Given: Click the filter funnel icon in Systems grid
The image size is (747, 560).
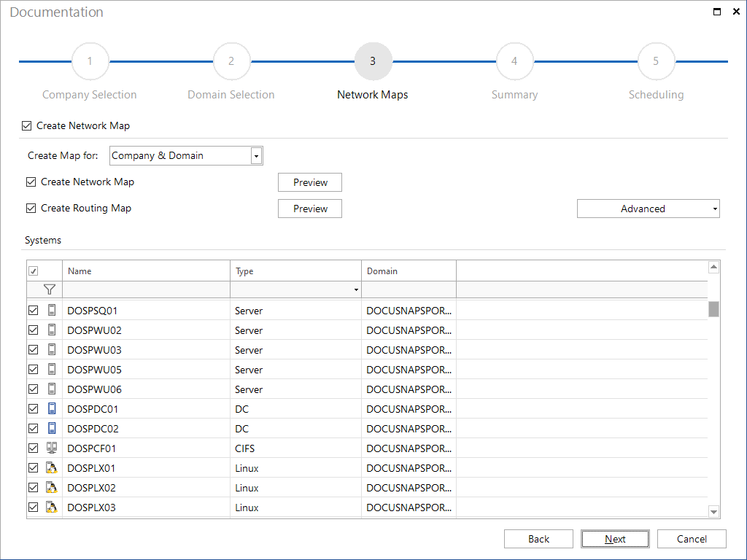Looking at the screenshot, I should click(x=49, y=289).
